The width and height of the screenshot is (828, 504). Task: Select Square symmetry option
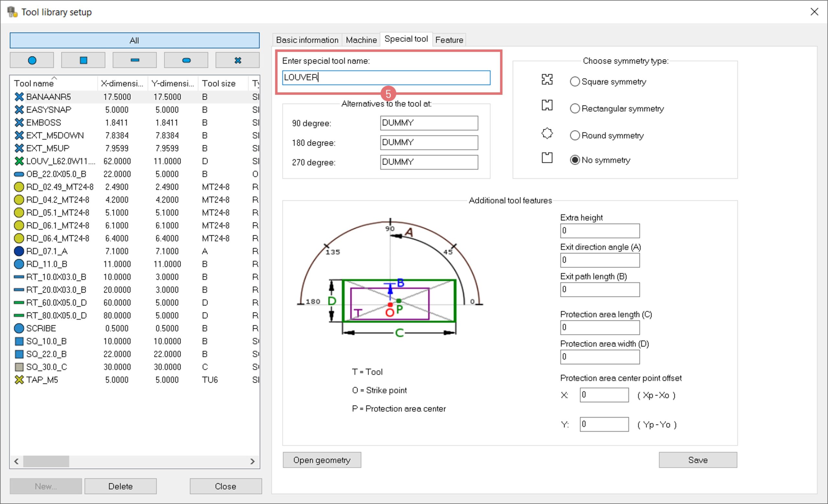pyautogui.click(x=575, y=82)
